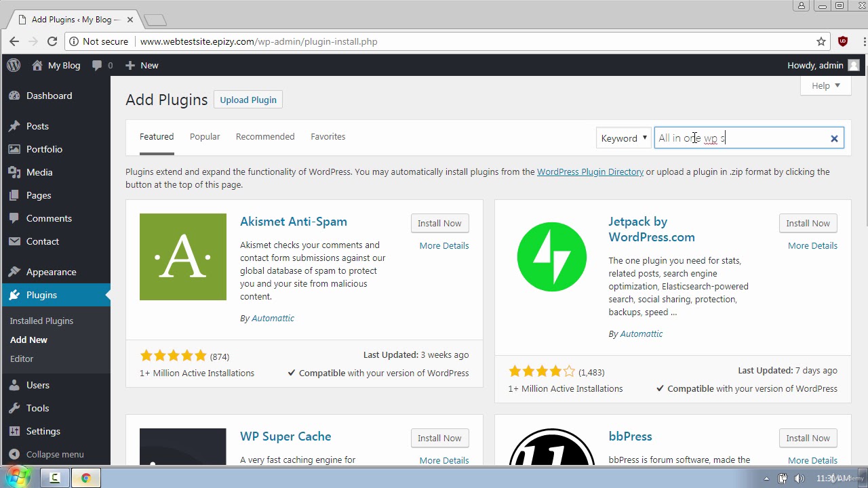Open Jetpack by WordPress.com title
Screen dimensions: 868x488
point(652,229)
